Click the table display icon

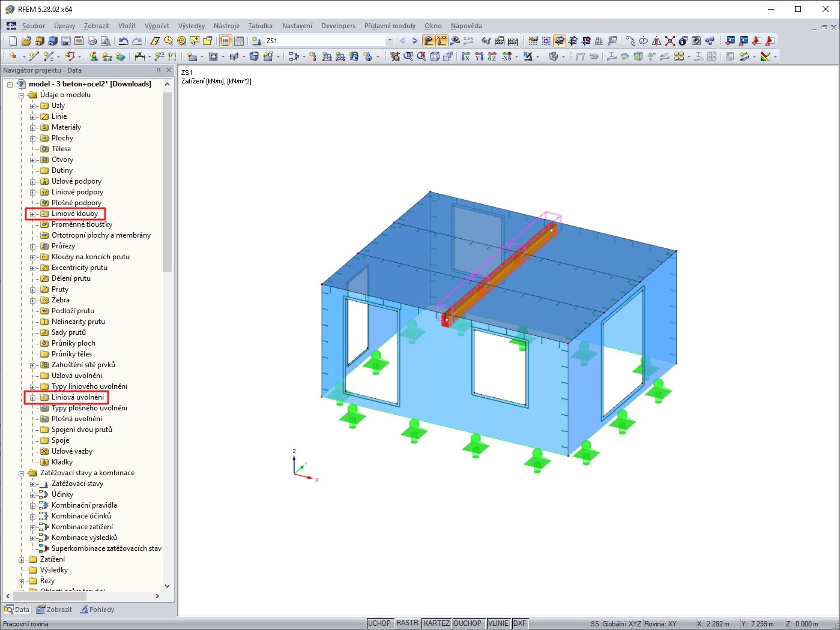(x=239, y=41)
